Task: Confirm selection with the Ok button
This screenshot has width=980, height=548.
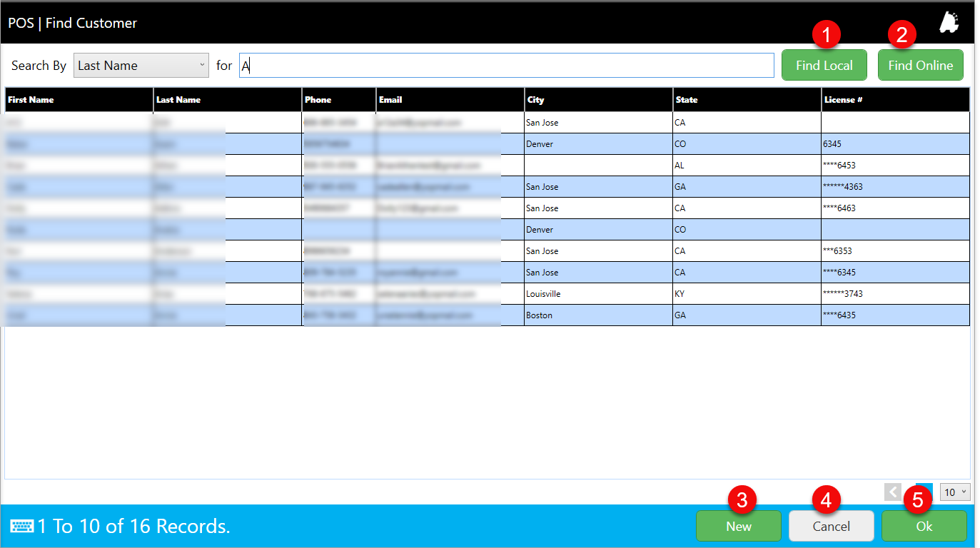Action: point(924,527)
